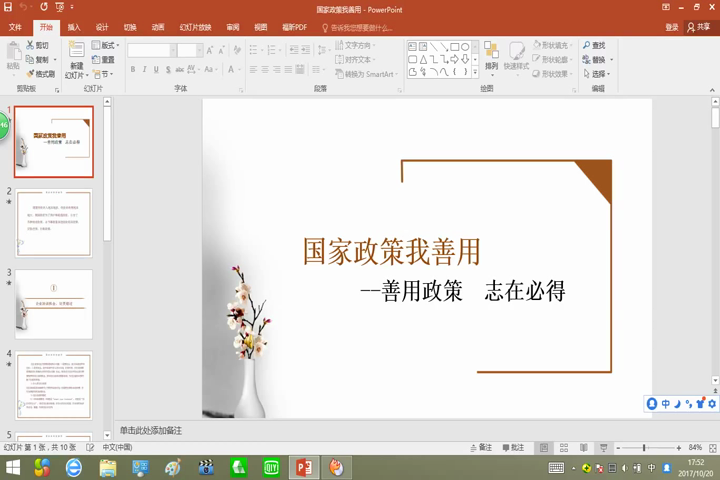This screenshot has height=480, width=720.
Task: Click the 共享 share button
Action: coord(699,27)
